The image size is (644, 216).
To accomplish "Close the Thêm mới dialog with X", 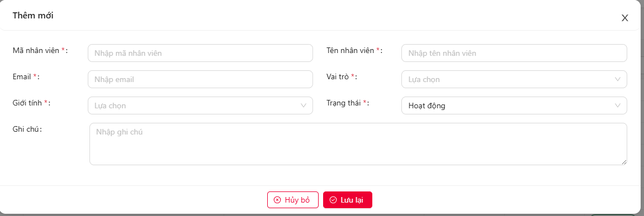I will pos(624,18).
